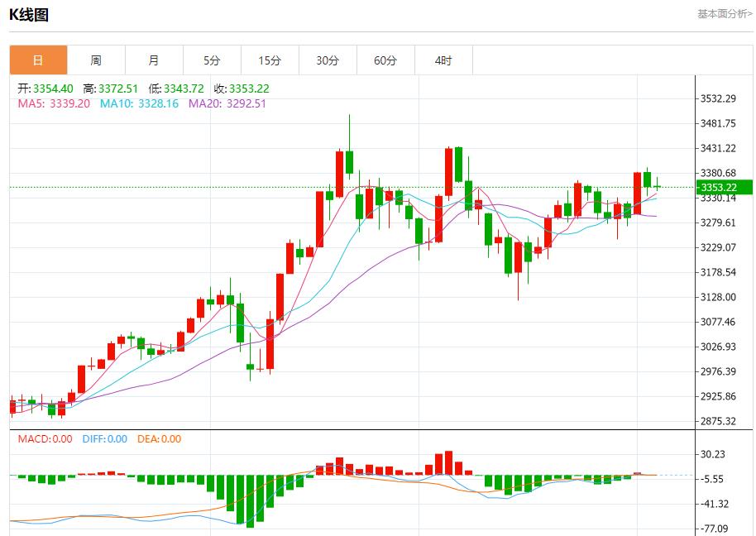Switch to the 4时 four-hour tab
Screen dimensions: 756x536
(443, 60)
